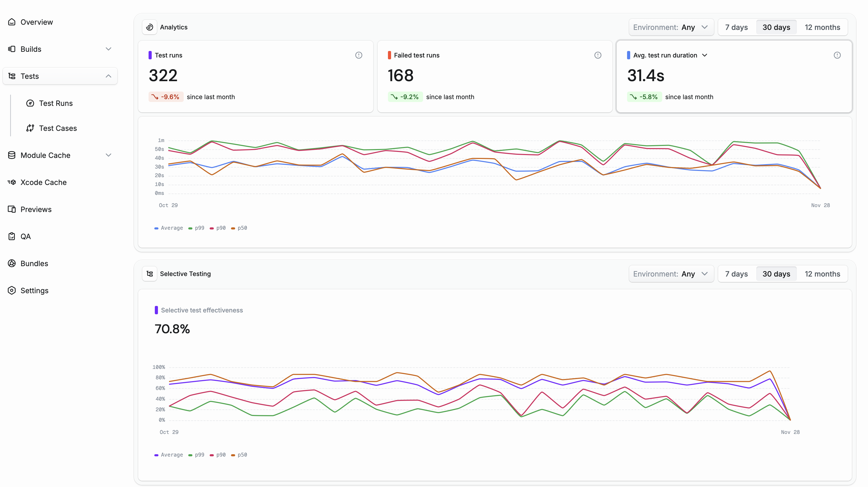The height and width of the screenshot is (487, 868).
Task: Click the Xcode Cache sidebar icon
Action: (12, 182)
